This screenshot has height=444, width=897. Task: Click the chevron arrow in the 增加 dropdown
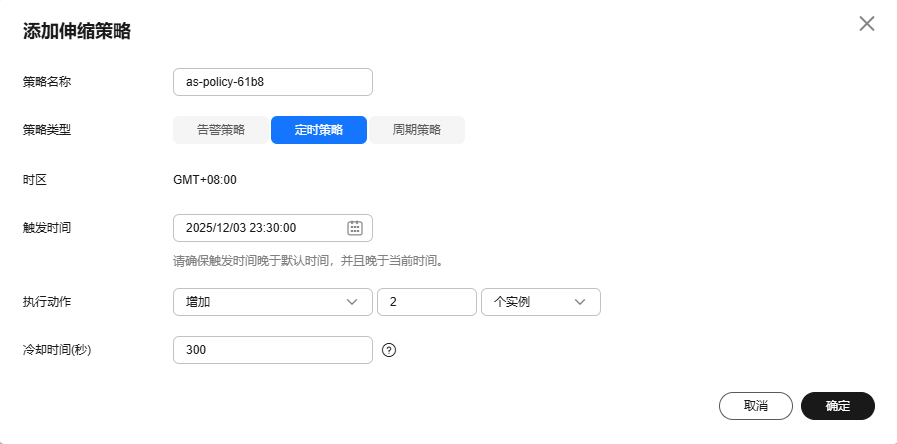coord(352,302)
